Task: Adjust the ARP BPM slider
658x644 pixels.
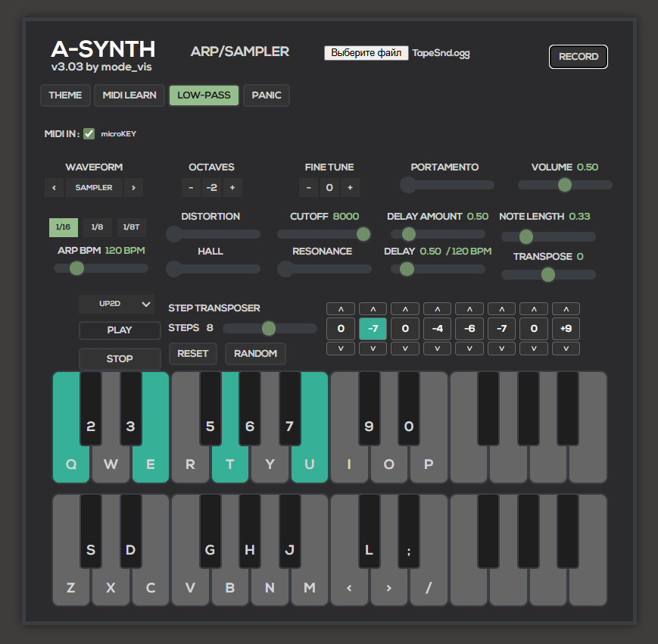Action: (101, 268)
